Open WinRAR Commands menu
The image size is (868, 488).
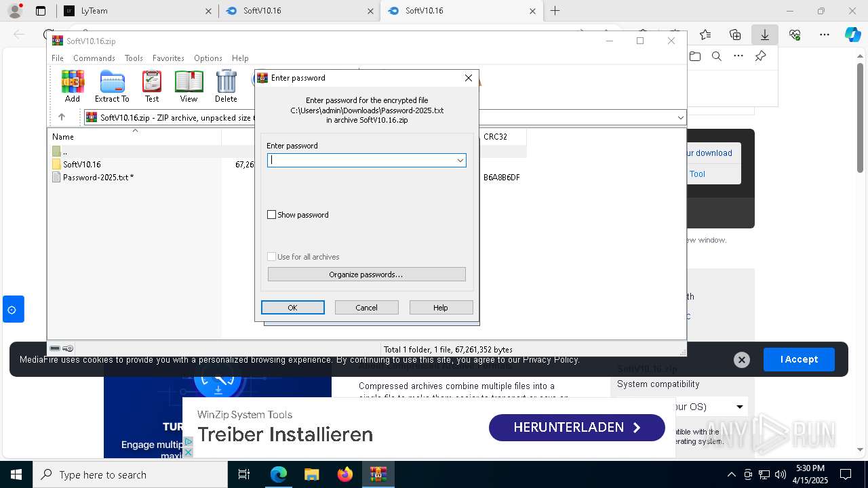click(94, 58)
